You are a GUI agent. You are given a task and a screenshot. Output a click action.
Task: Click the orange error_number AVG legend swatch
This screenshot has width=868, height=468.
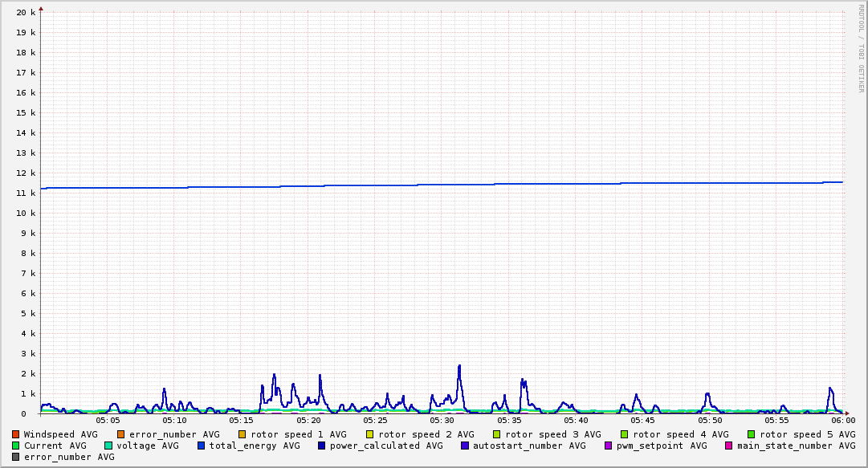(x=121, y=434)
